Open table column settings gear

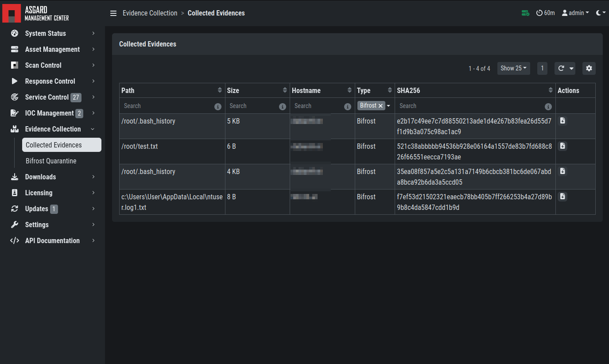589,68
